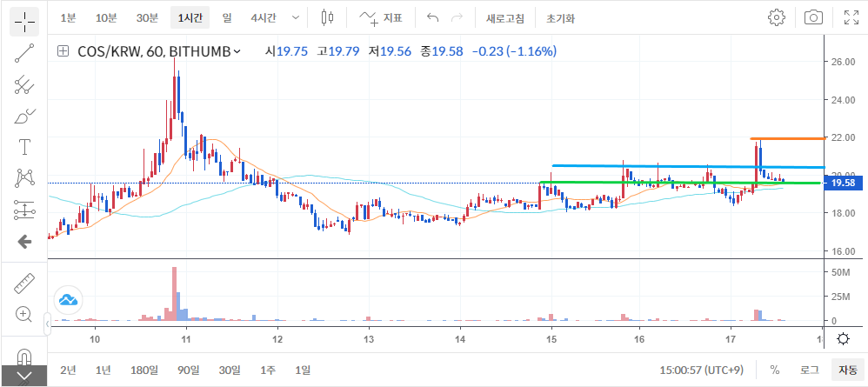This screenshot has height=387, width=868.
Task: Click the undo arrow
Action: [432, 17]
